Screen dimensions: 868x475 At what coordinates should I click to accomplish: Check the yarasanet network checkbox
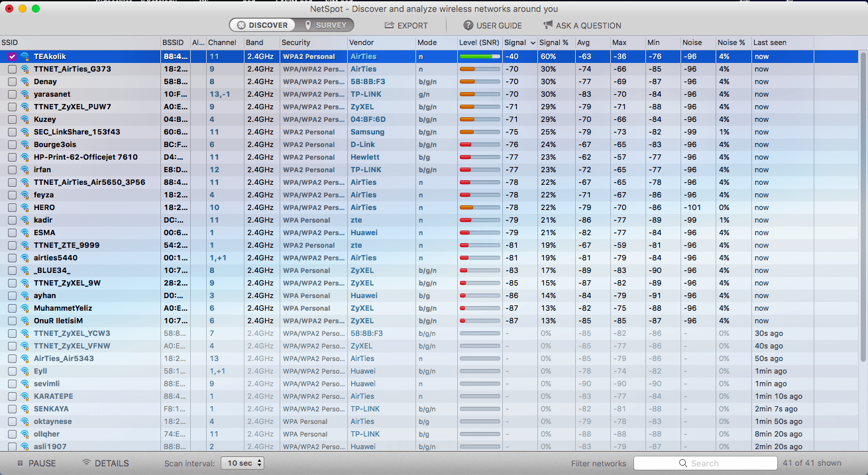pyautogui.click(x=12, y=94)
